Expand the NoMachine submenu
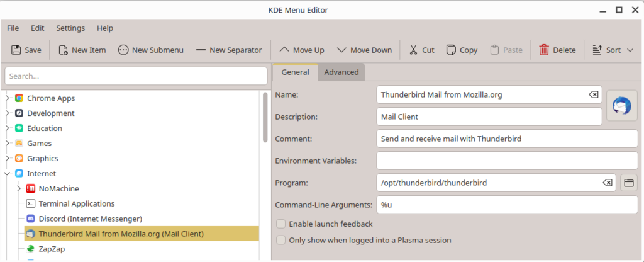The height and width of the screenshot is (262, 644). click(x=19, y=189)
